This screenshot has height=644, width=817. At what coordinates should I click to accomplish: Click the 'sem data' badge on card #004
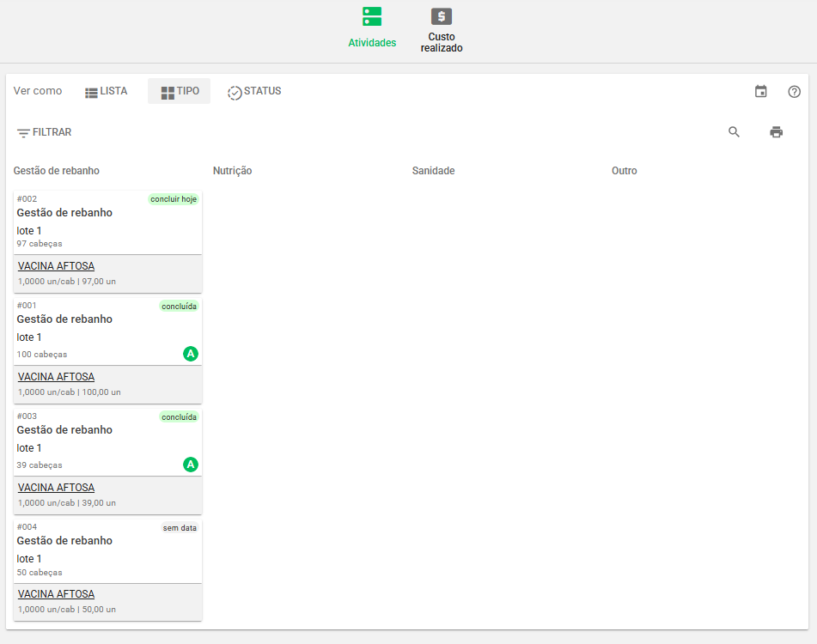(180, 528)
